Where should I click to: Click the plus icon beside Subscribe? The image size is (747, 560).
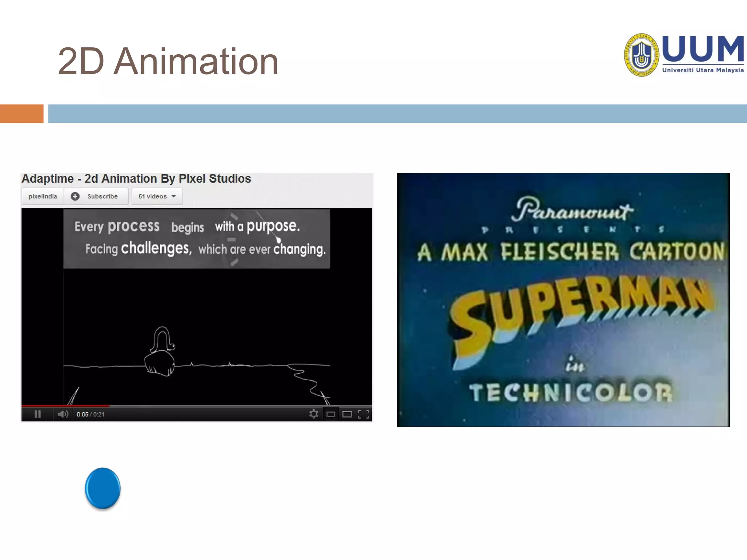tap(75, 197)
